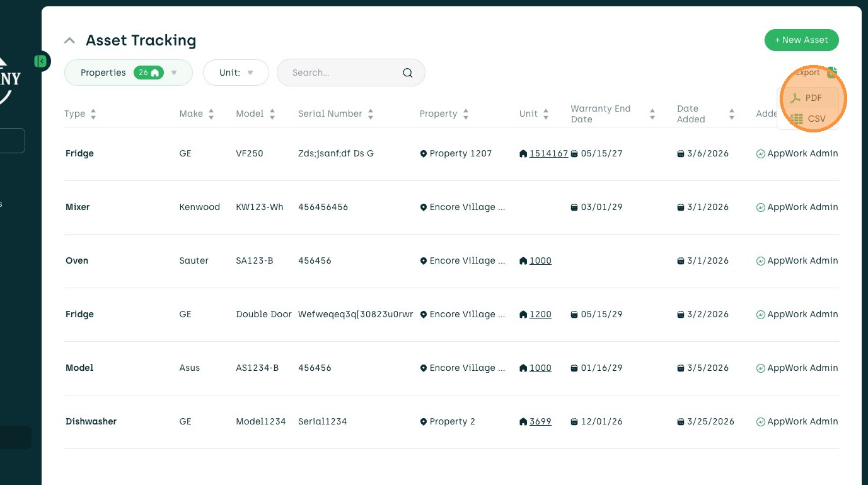868x485 pixels.
Task: Sort by Make column arrows
Action: 211,114
